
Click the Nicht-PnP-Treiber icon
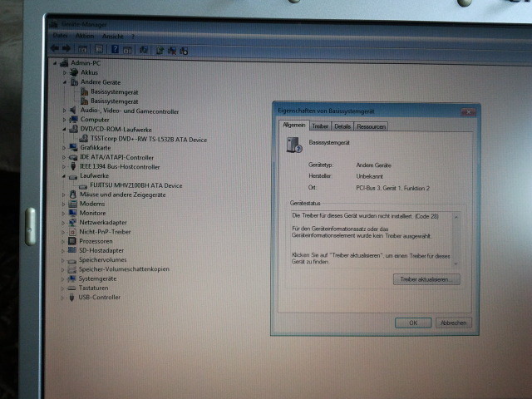click(x=72, y=232)
